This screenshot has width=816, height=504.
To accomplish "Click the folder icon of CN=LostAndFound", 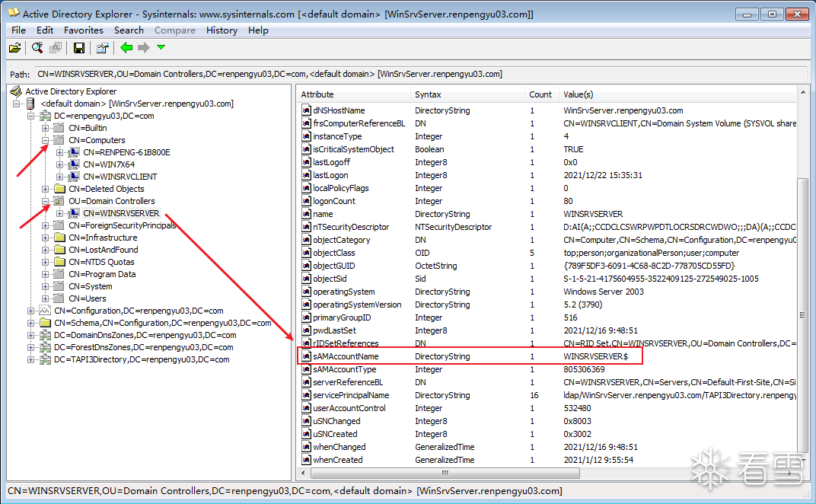I will coord(60,250).
